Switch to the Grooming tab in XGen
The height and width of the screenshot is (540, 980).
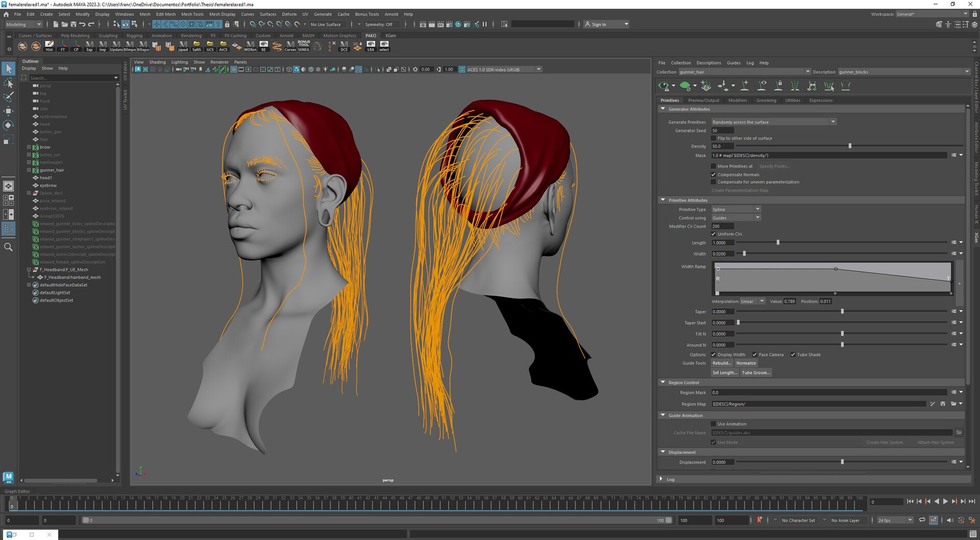[x=766, y=100]
